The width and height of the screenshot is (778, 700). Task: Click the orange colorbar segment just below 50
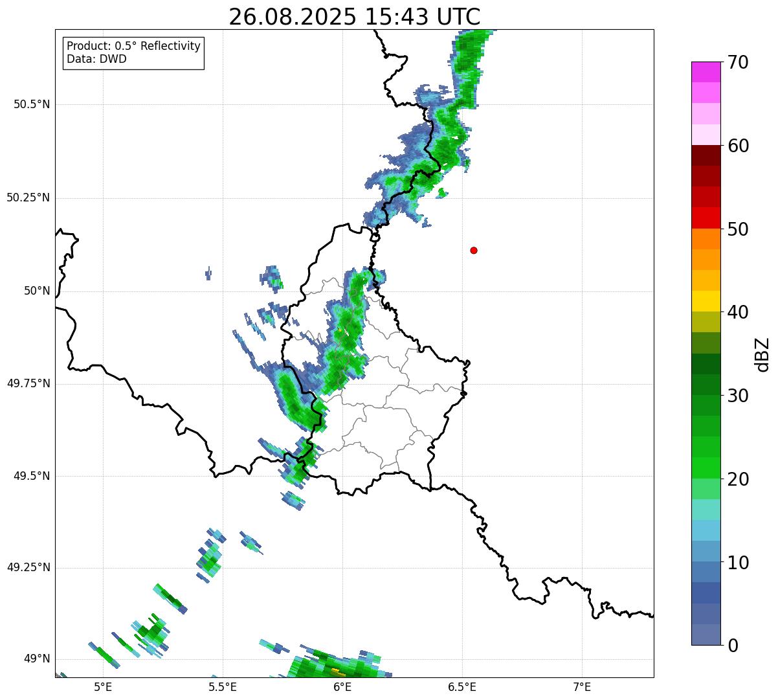click(x=706, y=239)
